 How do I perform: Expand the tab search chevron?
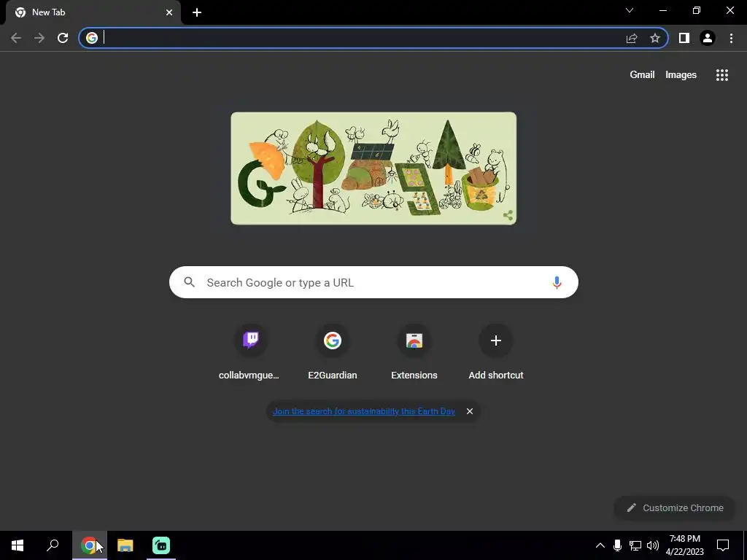point(630,10)
